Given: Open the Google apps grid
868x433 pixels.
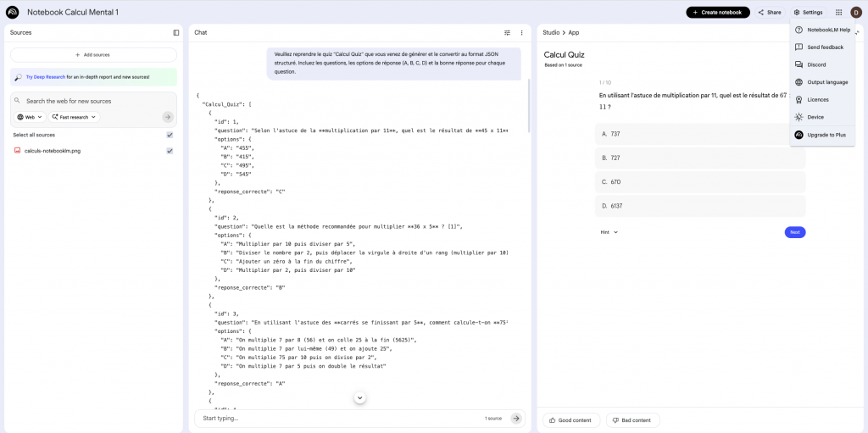Looking at the screenshot, I should [838, 12].
